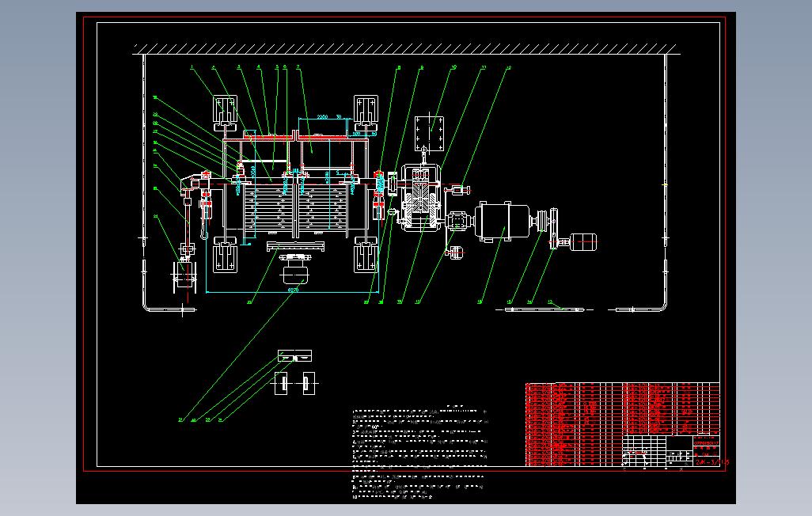This screenshot has width=812, height=516.
Task: Click the 8270 overall width dimension text
Action: tap(293, 290)
